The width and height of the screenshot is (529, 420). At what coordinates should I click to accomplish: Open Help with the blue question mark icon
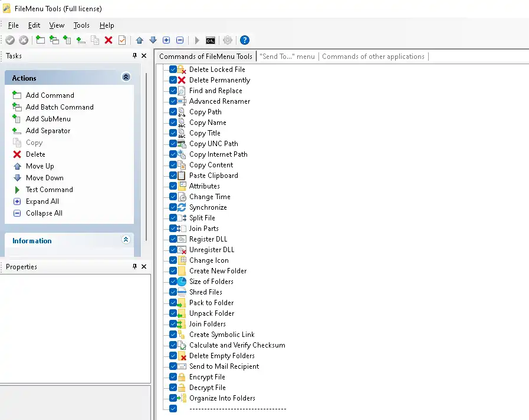click(245, 40)
